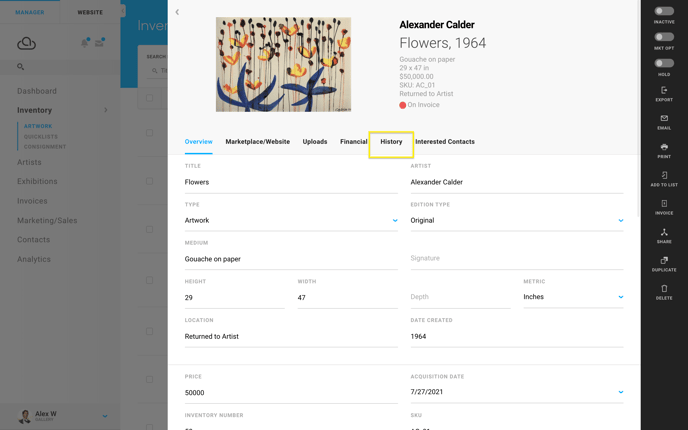Switch to the History tab
Image resolution: width=688 pixels, height=430 pixels.
(391, 142)
